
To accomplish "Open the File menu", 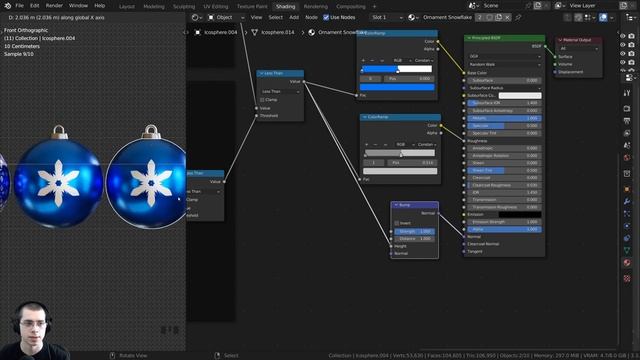I will (19, 6).
